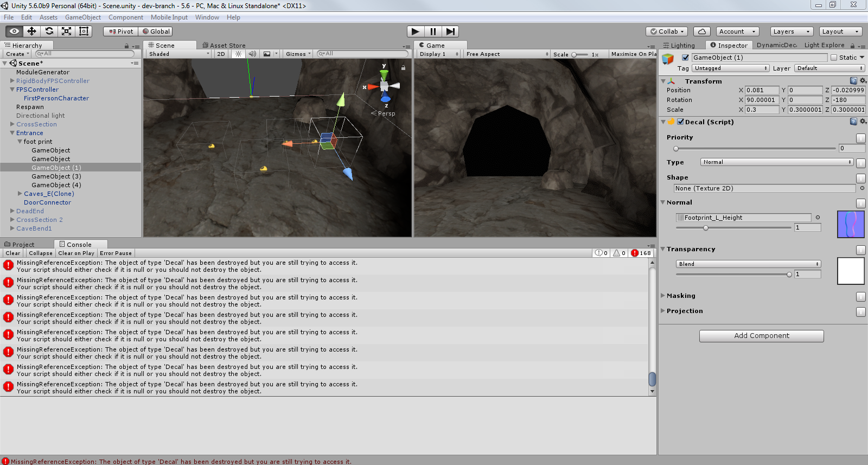Select the Scale tool
Image resolution: width=868 pixels, height=465 pixels.
tap(67, 31)
